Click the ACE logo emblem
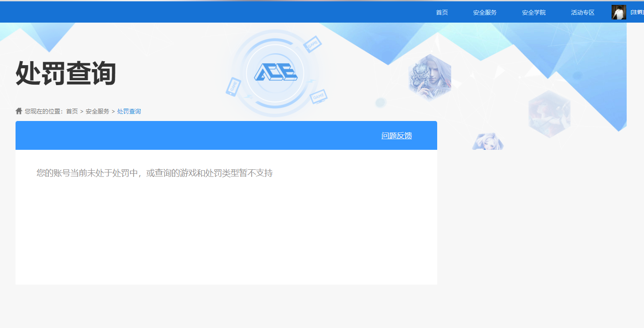 point(275,72)
